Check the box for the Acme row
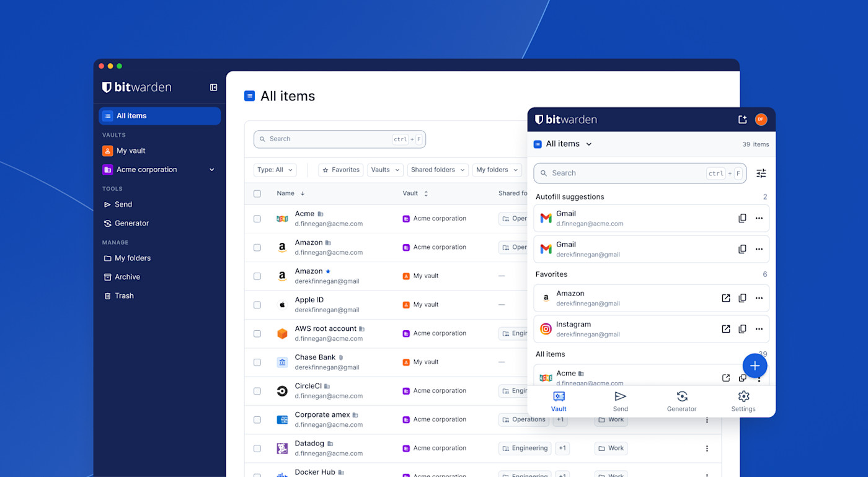The height and width of the screenshot is (477, 868). click(257, 219)
